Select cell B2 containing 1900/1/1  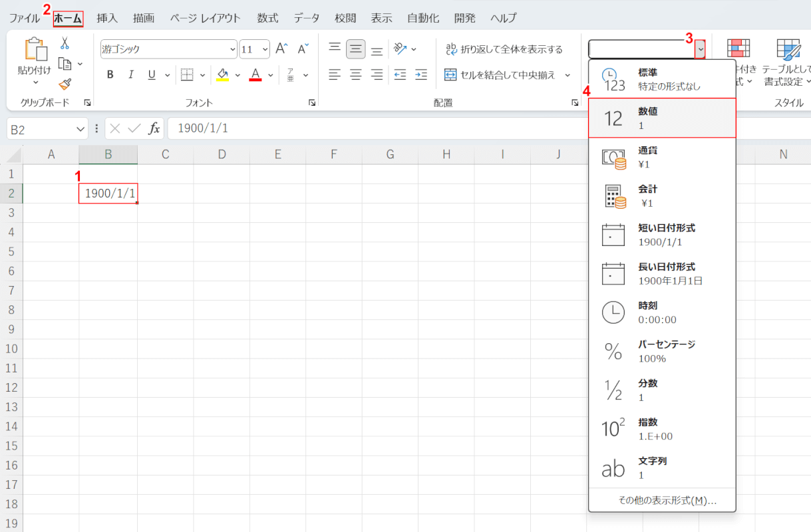click(108, 194)
